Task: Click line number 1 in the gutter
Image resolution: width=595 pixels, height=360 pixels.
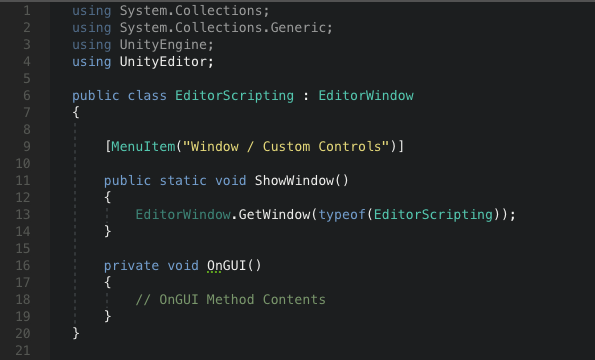Action: pos(27,11)
